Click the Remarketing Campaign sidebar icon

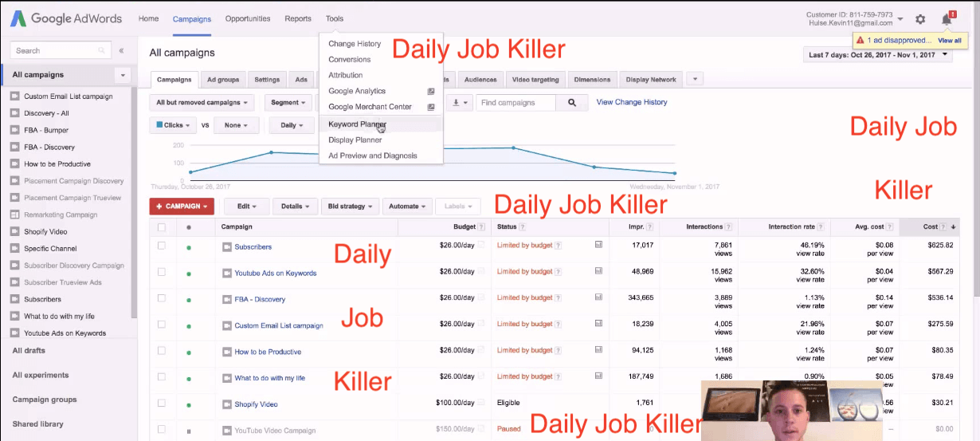coord(15,215)
